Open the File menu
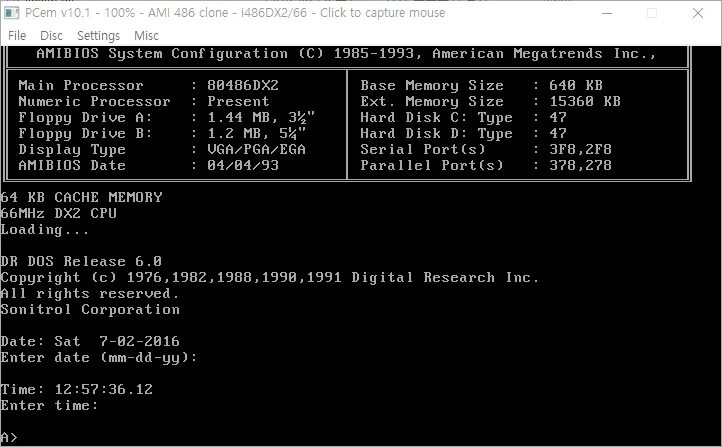Image resolution: width=722 pixels, height=447 pixels. tap(17, 35)
